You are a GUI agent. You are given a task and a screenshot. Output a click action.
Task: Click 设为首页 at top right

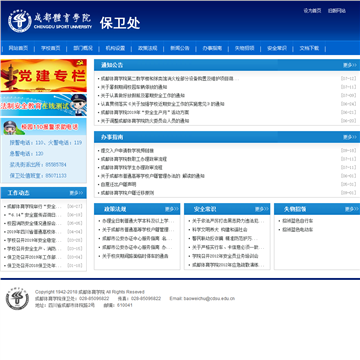(312, 11)
